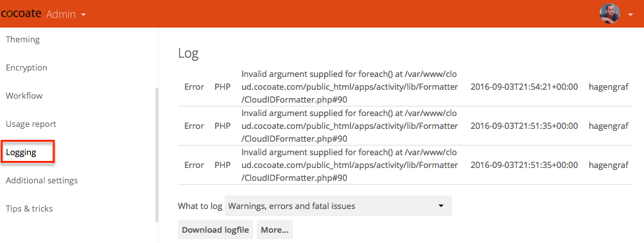Click the sidebar vertical scrollbar
The image size is (644, 243).
157,155
